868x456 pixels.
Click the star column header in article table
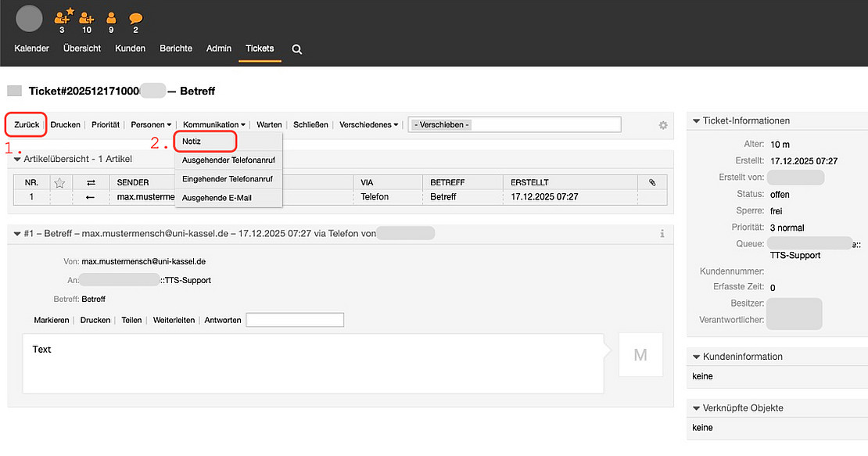(59, 182)
